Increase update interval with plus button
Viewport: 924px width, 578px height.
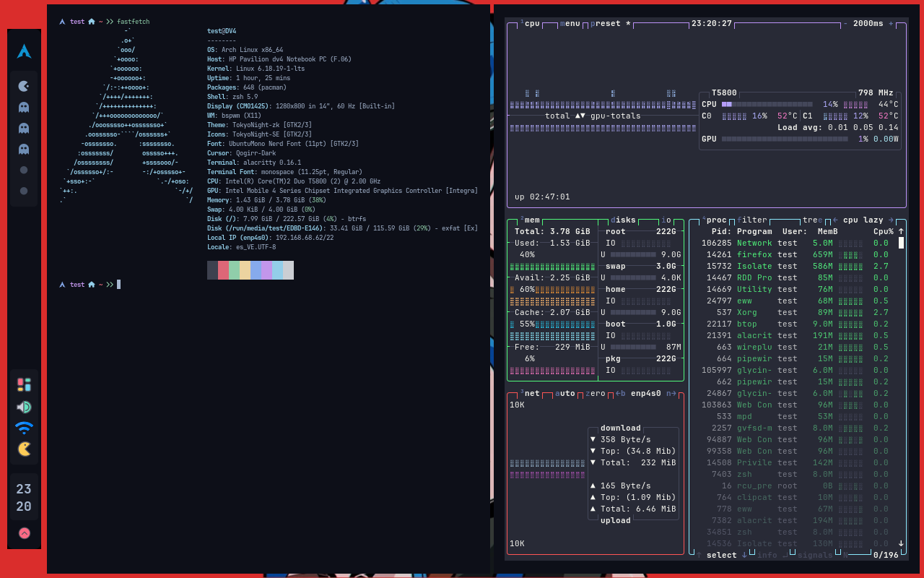(x=891, y=24)
